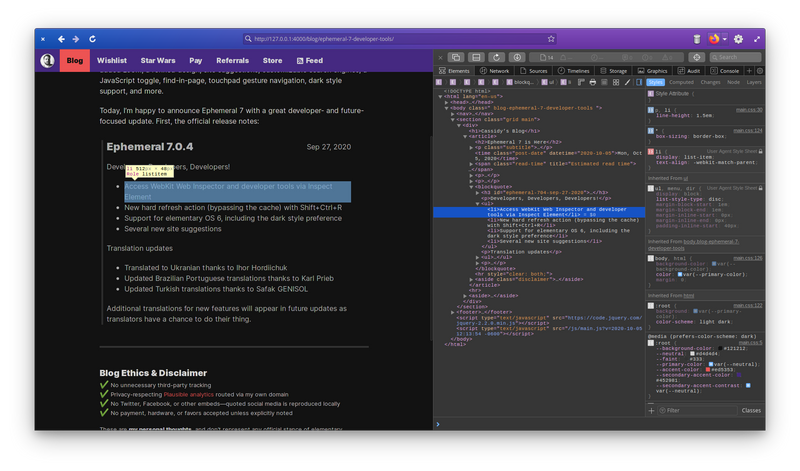Close the Web Inspector panel
Image resolution: width=800 pixels, height=471 pixels.
(440, 57)
